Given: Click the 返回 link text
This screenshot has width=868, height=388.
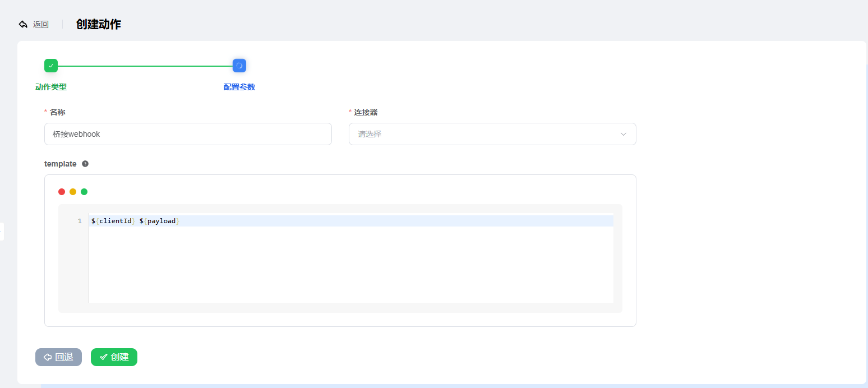Looking at the screenshot, I should (41, 24).
